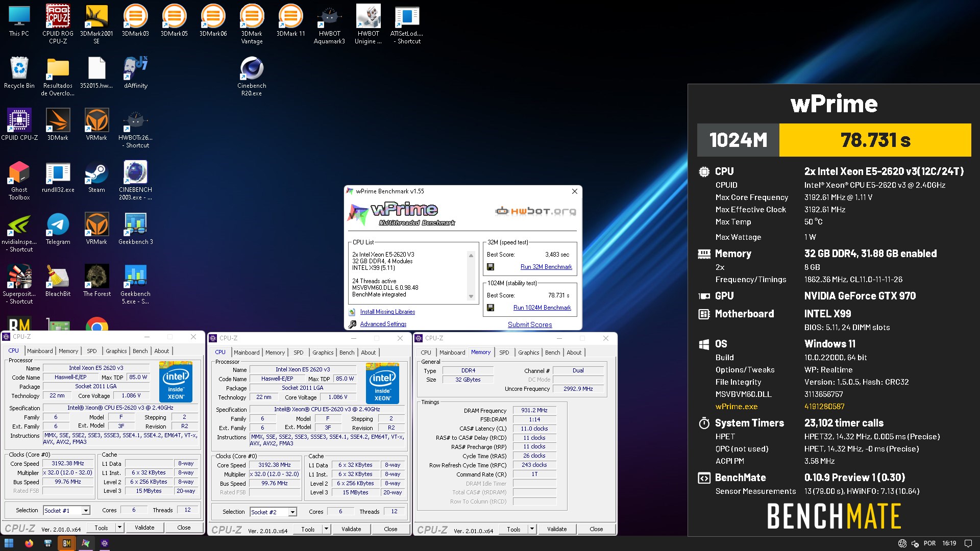Screen dimensions: 980x551
Task: Open the Recycle Bin
Action: (x=19, y=72)
